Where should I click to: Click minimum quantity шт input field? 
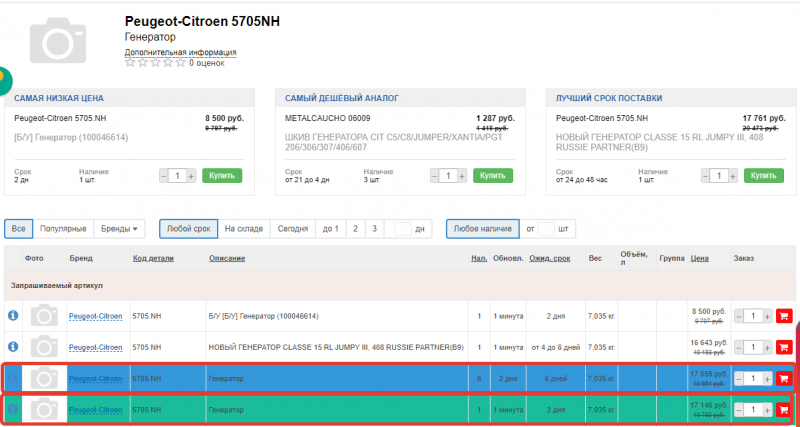[x=546, y=229]
